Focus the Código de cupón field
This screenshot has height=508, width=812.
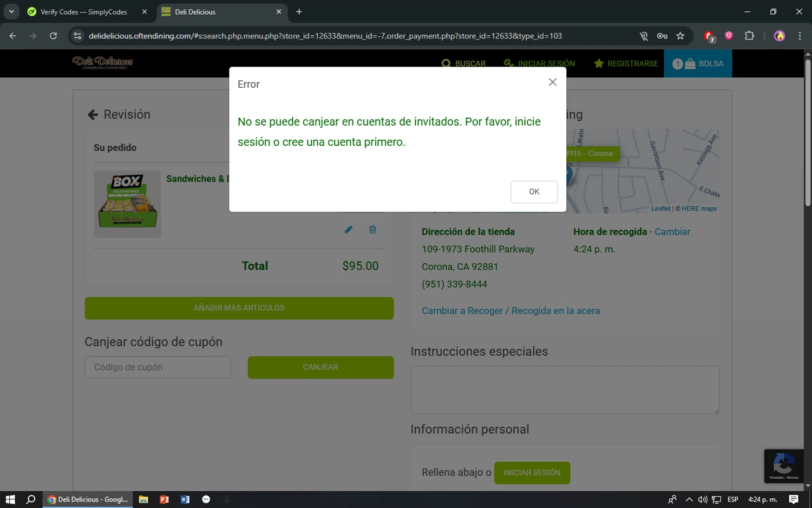click(x=158, y=367)
